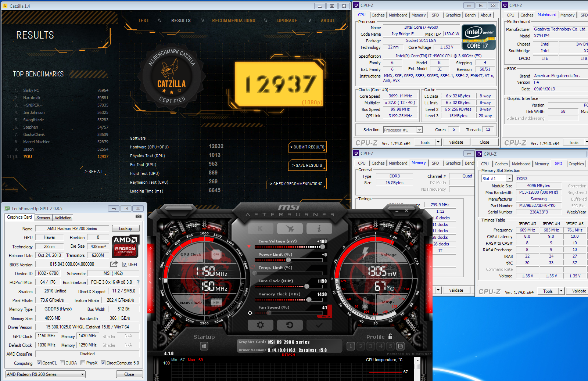
Task: Click the MEM chip icon in clock dial
Action: point(216,302)
